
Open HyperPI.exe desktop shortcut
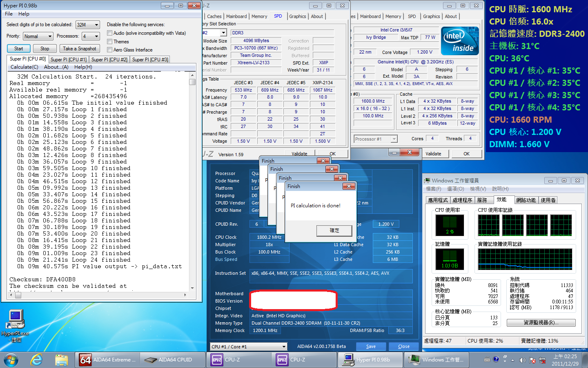[x=15, y=326]
